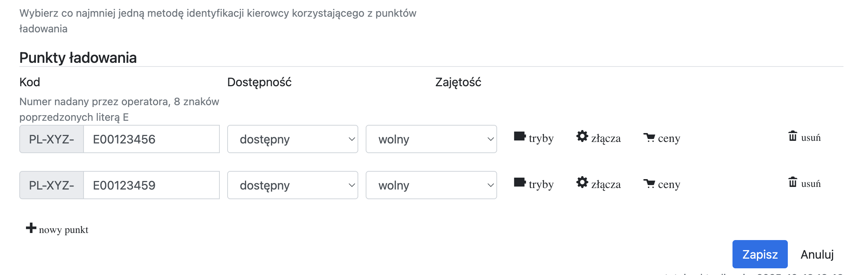Click the "złącza" text link in second row
Viewport: 868px width, 275px height.
tap(606, 184)
